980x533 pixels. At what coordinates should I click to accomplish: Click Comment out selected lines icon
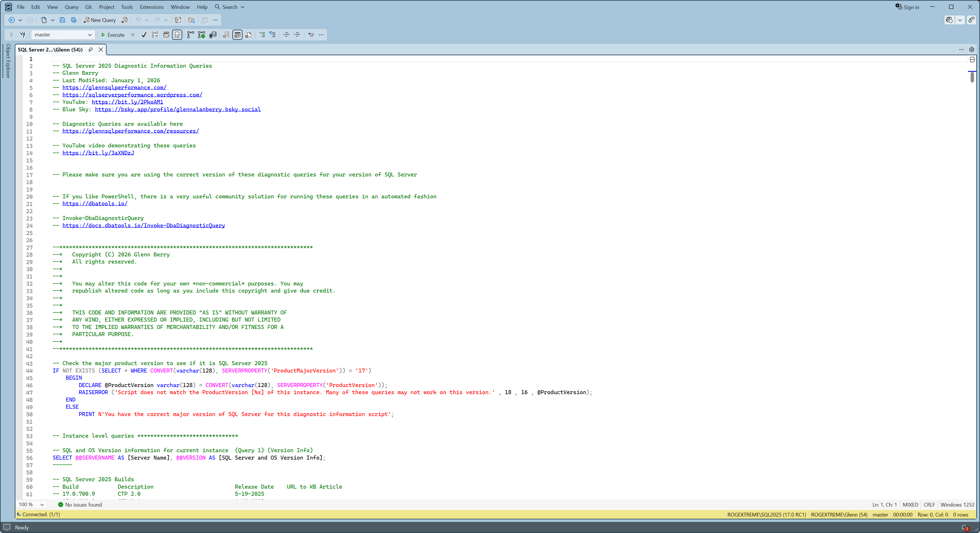[x=262, y=35]
